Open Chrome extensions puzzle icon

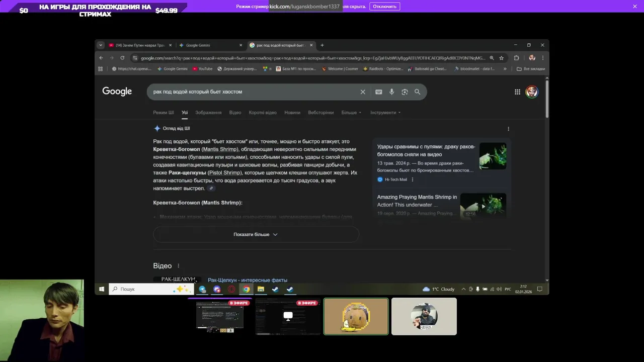point(516,58)
